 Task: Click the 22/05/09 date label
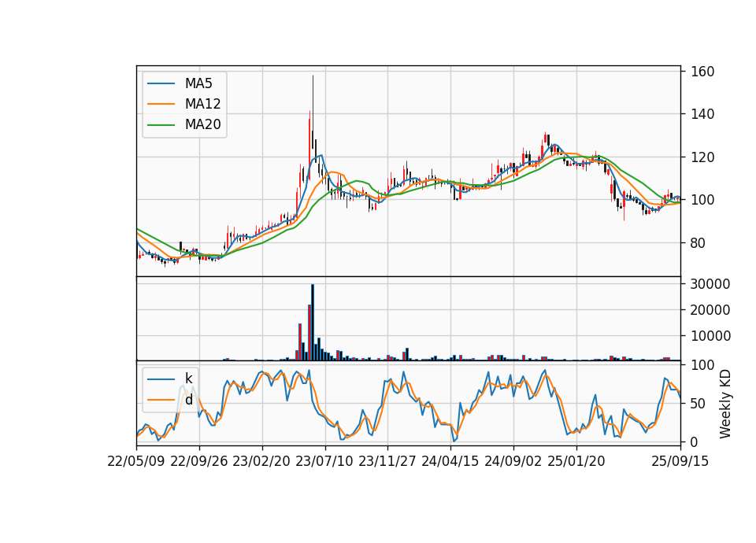(x=136, y=461)
